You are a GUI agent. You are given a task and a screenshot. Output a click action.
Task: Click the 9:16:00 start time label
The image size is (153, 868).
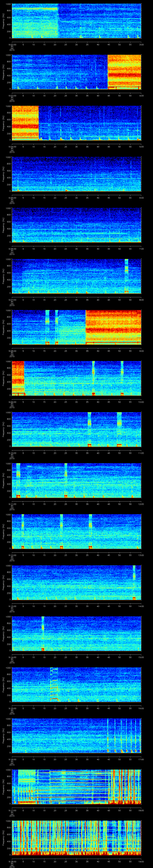coord(12,760)
